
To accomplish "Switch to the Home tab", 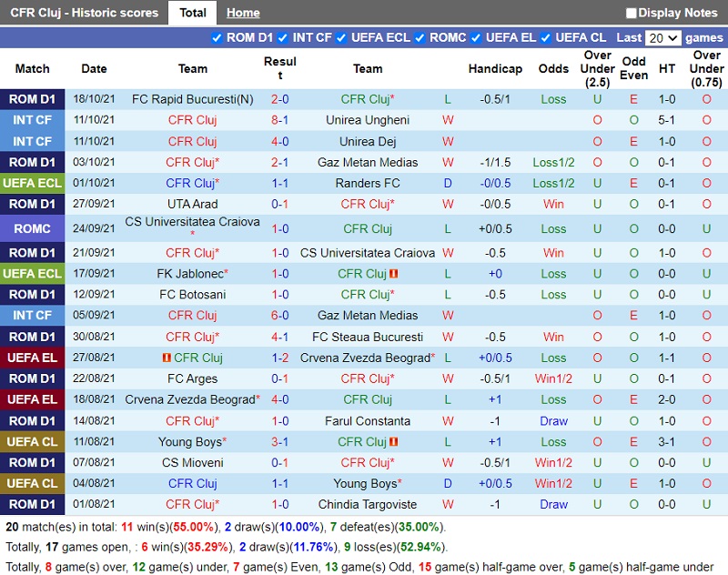I will pos(243,13).
